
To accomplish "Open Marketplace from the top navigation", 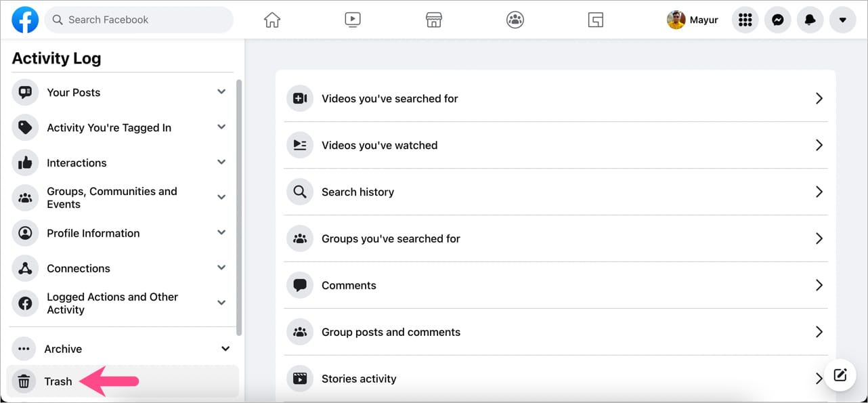I will pos(433,20).
